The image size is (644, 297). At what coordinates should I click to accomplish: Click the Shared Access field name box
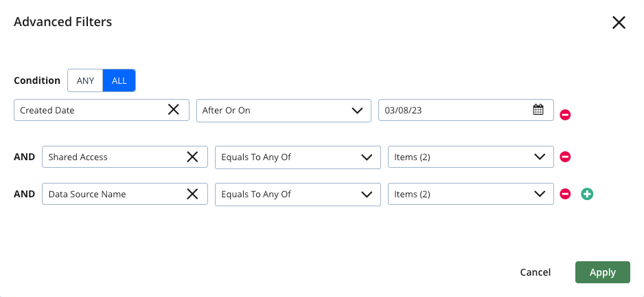click(125, 157)
